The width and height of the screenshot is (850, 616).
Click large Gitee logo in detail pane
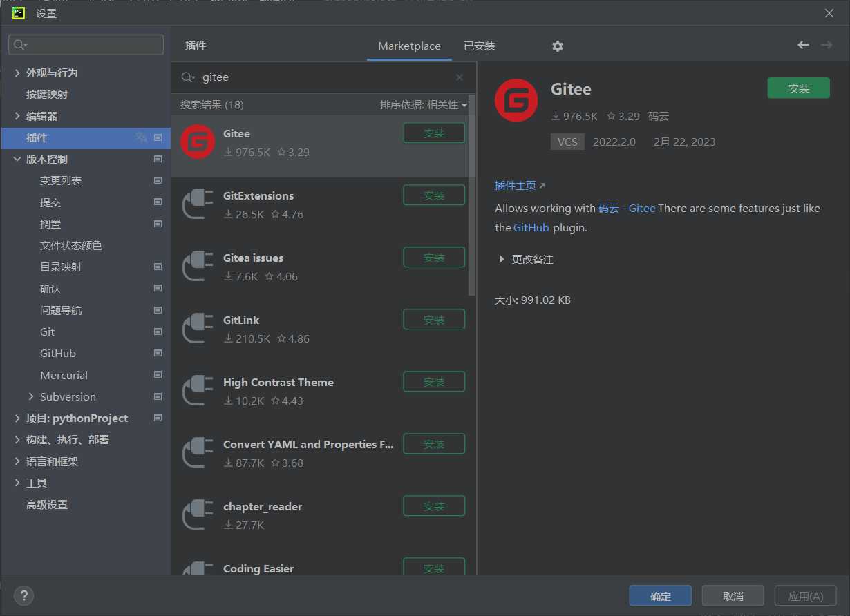pyautogui.click(x=516, y=100)
